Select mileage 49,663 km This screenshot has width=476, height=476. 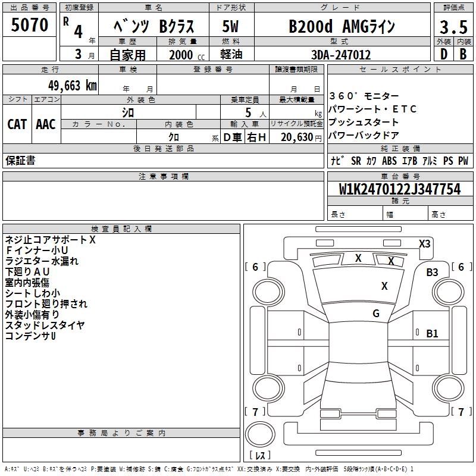coord(72,86)
